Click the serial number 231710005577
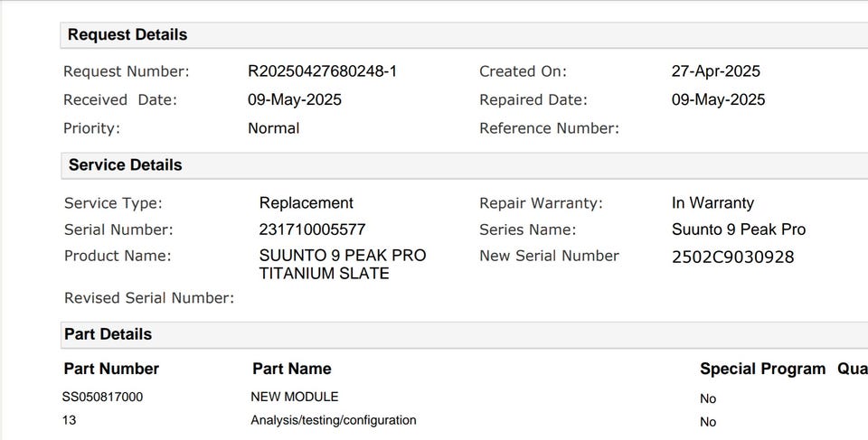 tap(312, 229)
